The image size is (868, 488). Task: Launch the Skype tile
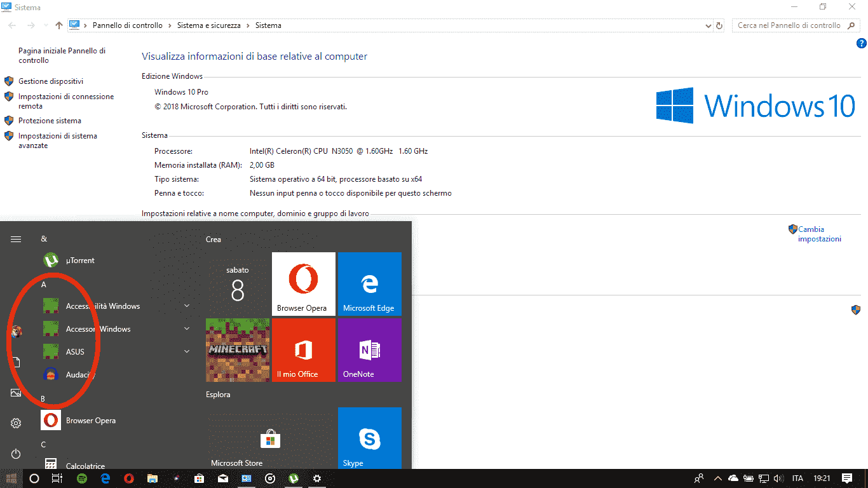tap(369, 439)
